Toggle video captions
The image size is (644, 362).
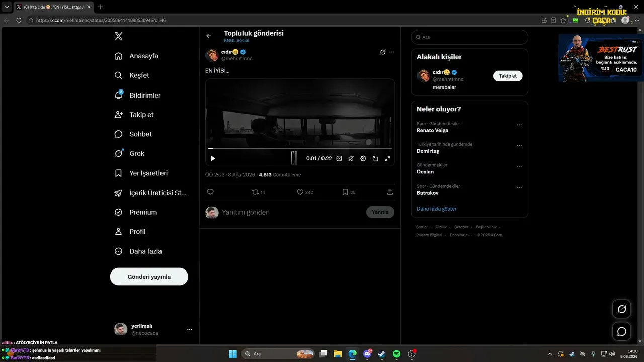339,158
